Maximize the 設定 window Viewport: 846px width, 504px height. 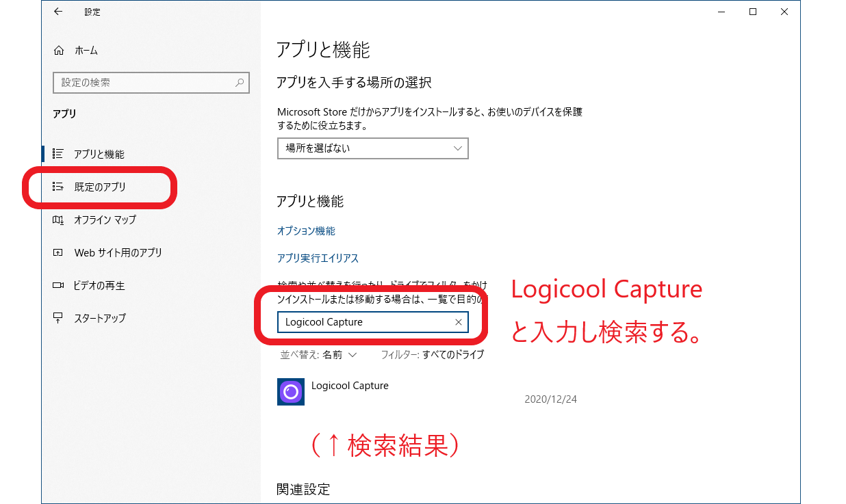[x=753, y=12]
